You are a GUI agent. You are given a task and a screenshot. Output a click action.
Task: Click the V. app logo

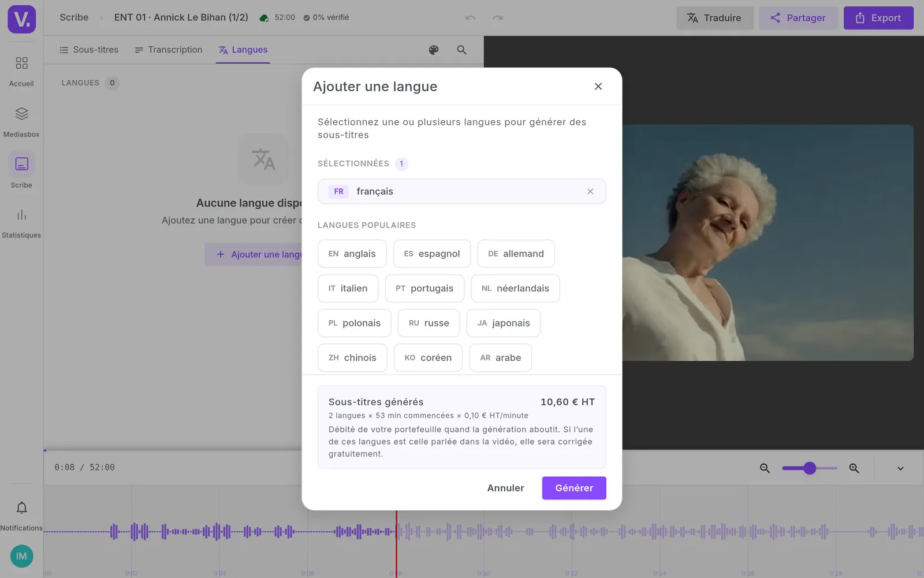point(22,19)
